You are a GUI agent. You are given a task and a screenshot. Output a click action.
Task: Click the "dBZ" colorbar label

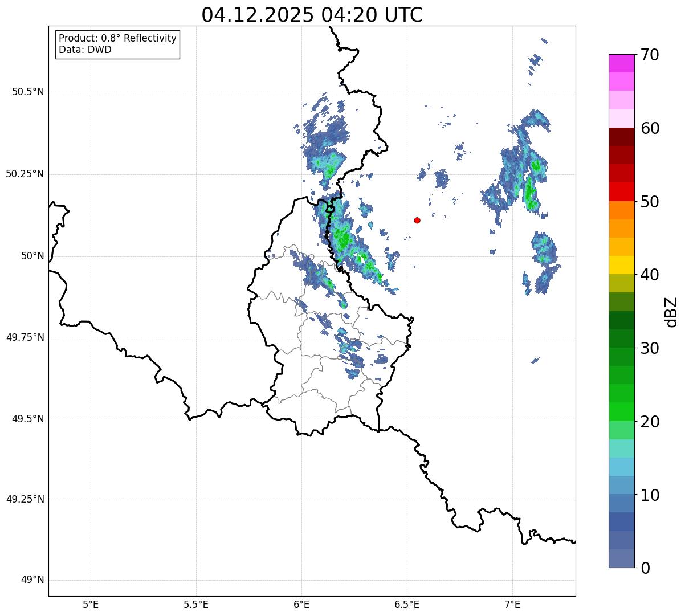click(x=671, y=311)
